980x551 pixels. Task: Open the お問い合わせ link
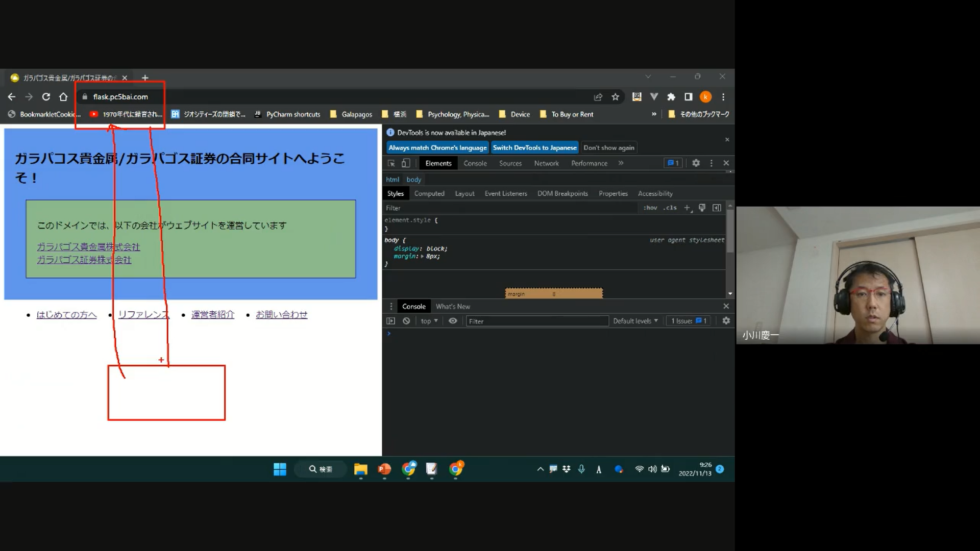click(282, 315)
